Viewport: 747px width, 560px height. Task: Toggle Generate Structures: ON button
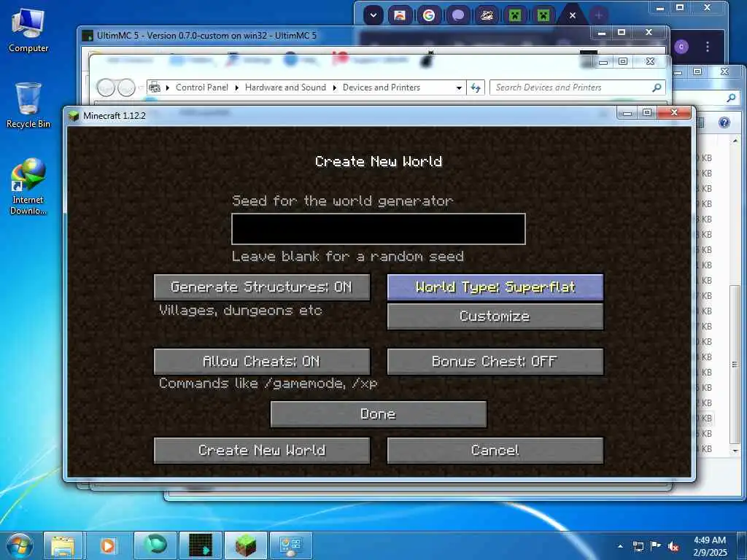[262, 287]
